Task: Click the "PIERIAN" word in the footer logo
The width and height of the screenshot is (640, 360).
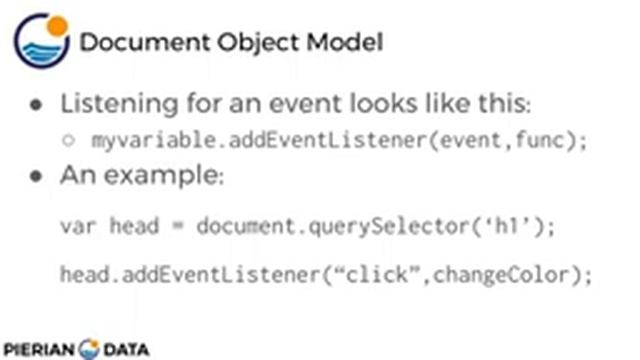Action: (x=40, y=350)
